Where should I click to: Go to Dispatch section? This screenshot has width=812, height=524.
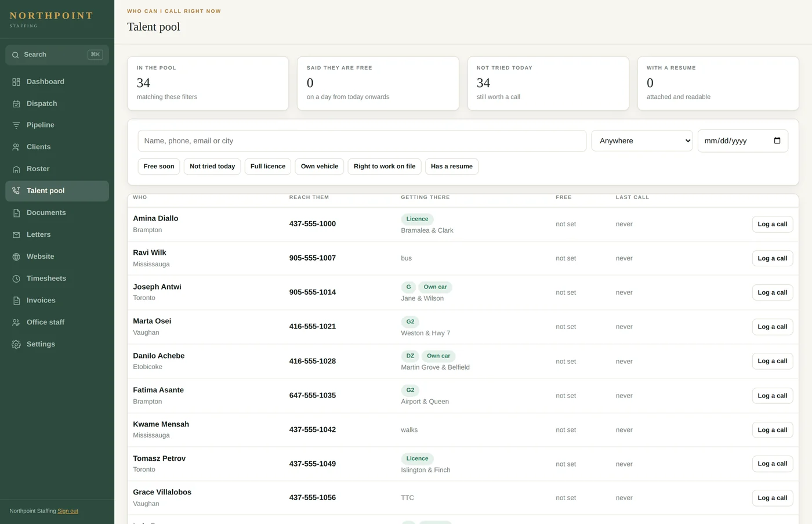coord(57,104)
